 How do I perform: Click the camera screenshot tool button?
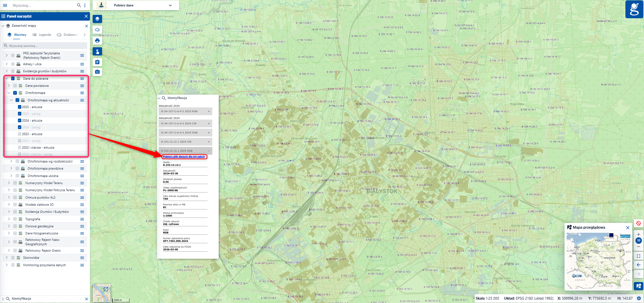(x=97, y=72)
